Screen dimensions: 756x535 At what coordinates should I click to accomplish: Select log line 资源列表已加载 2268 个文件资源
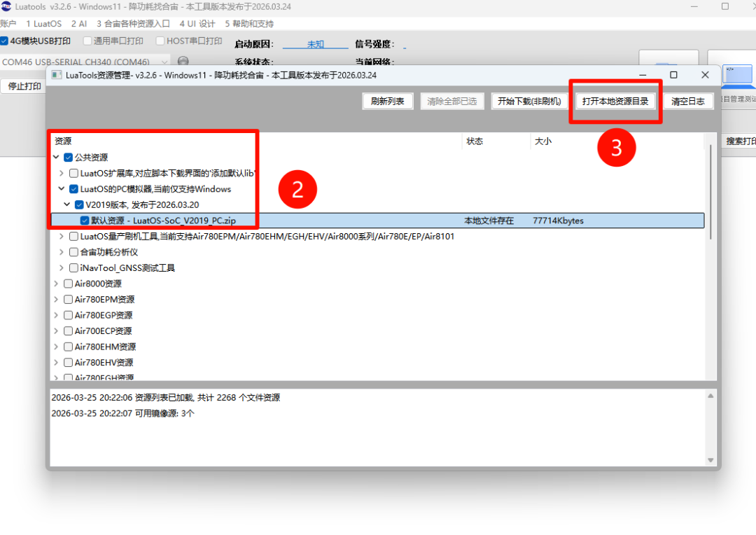click(166, 398)
